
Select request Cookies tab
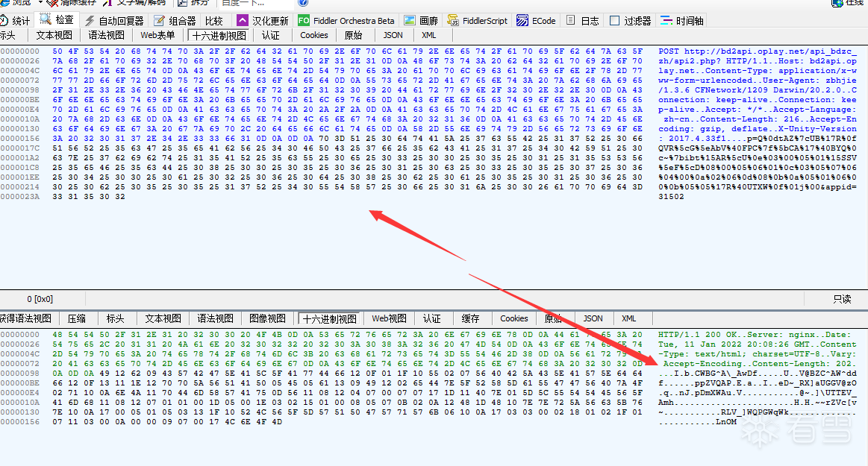[314, 35]
